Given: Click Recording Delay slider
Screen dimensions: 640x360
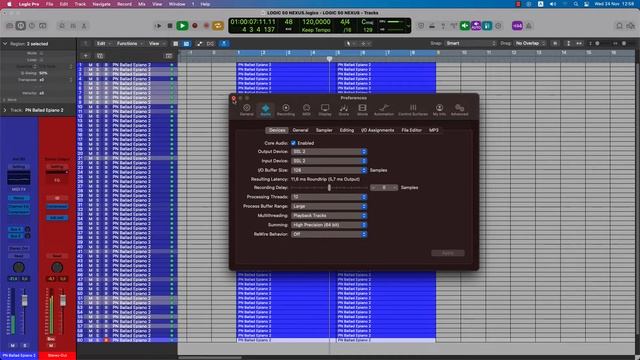Looking at the screenshot, I should click(329, 188).
